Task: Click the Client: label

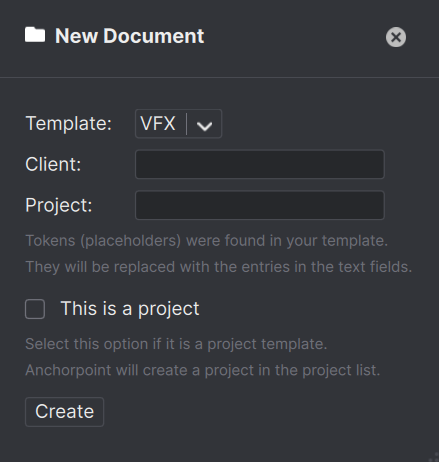Action: click(x=53, y=164)
